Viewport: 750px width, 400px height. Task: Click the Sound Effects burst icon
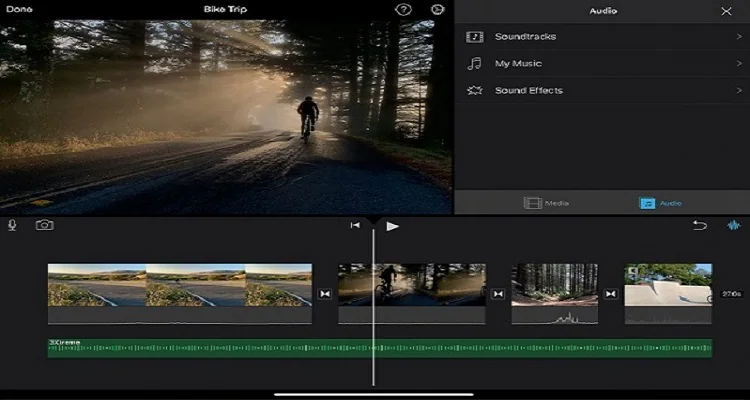tap(474, 90)
